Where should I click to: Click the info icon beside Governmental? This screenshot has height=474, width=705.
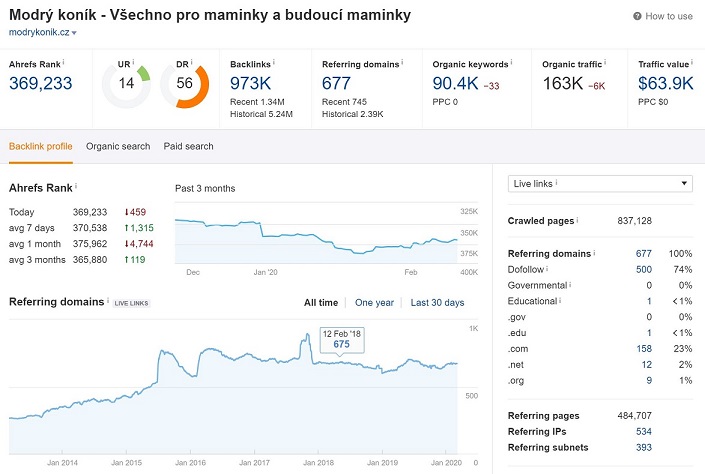point(570,284)
